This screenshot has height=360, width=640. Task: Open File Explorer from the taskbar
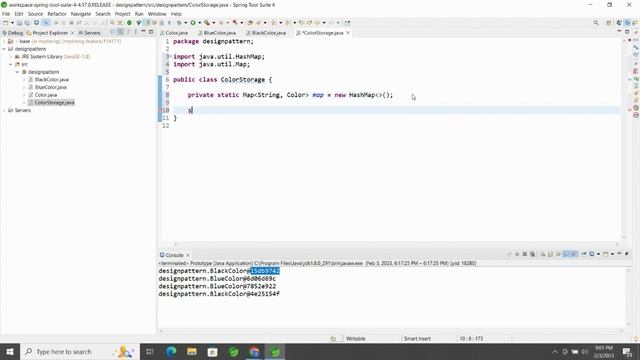click(192, 352)
